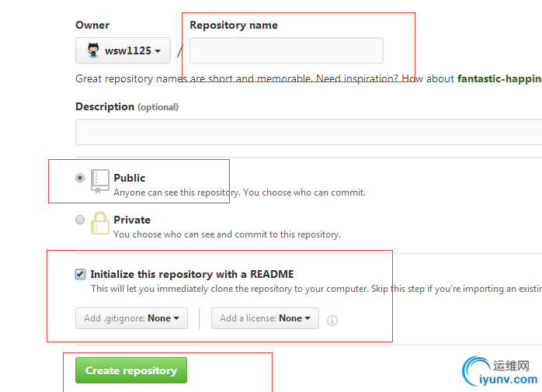The height and width of the screenshot is (392, 542).
Task: Click the Octocat avatar icon beside wsw1125
Action: point(93,50)
